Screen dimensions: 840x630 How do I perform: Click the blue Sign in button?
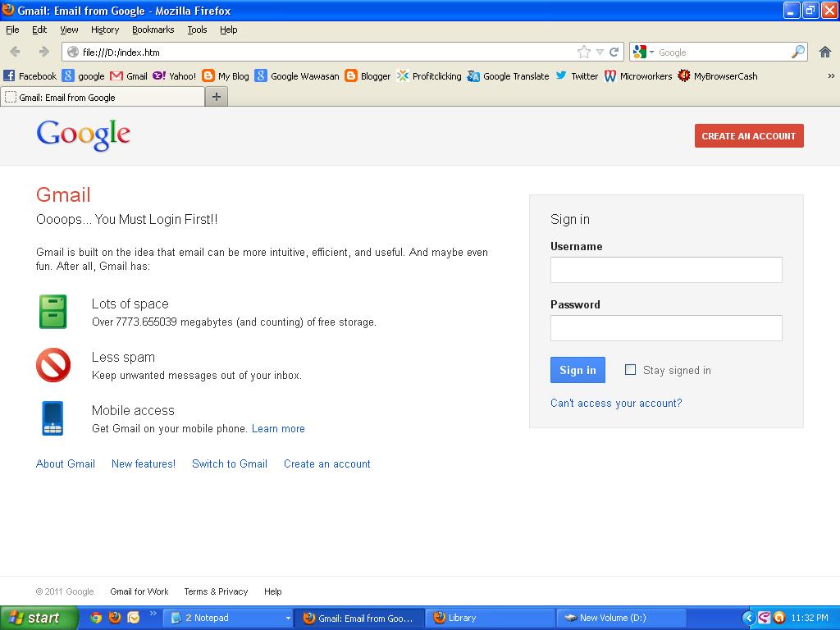tap(577, 370)
